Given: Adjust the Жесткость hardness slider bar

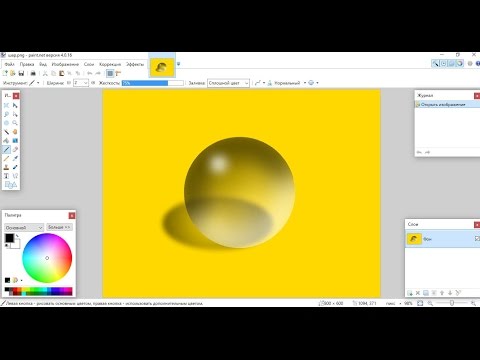Looking at the screenshot, I should (153, 83).
